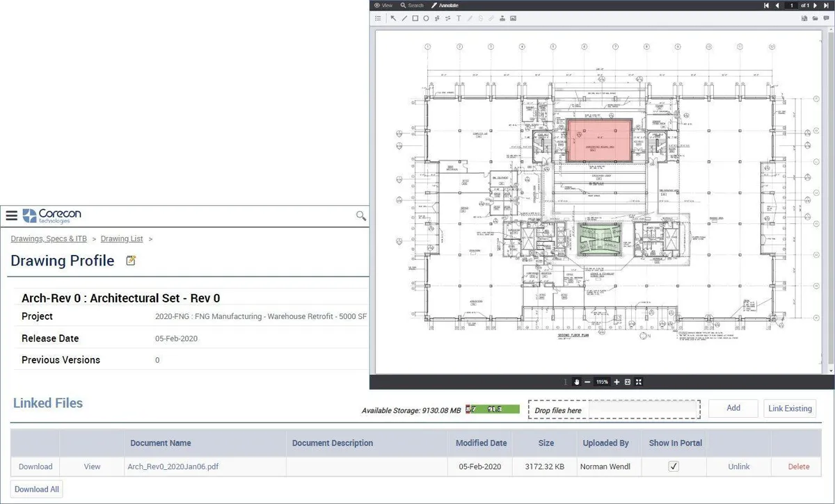Screen dimensions: 835x504
Task: Click the Arch_Rev0_2020Jan06.pdf file name
Action: pos(173,466)
